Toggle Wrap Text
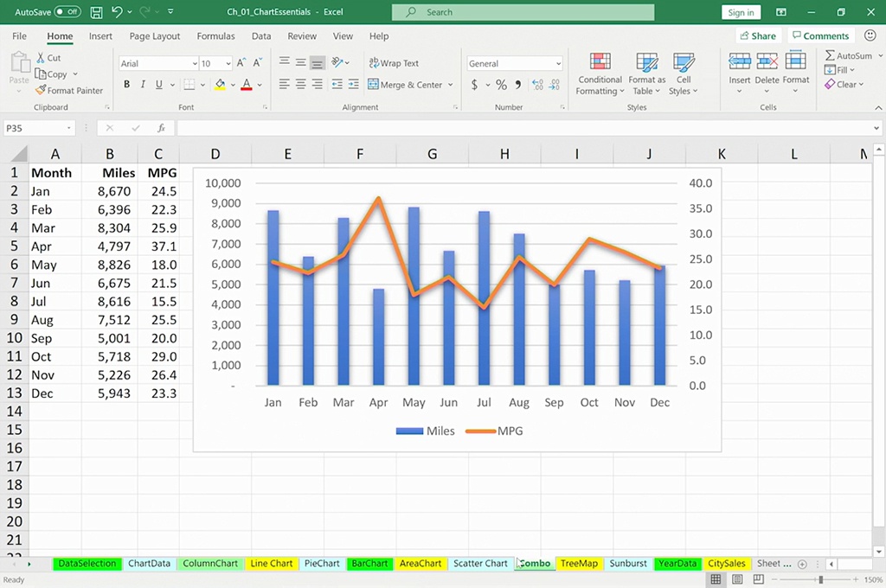The width and height of the screenshot is (886, 588). pyautogui.click(x=393, y=63)
